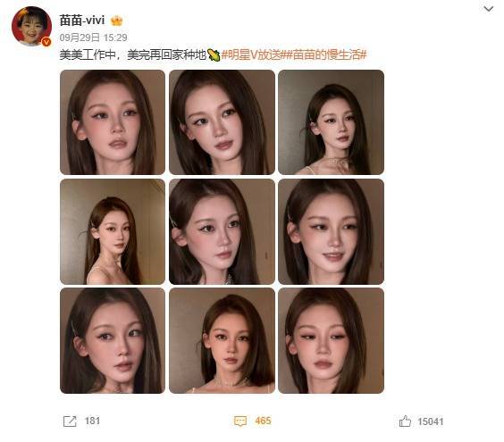This screenshot has width=504, height=442.
Task: Open the bottom-right photo thumbnail
Action: (331, 340)
